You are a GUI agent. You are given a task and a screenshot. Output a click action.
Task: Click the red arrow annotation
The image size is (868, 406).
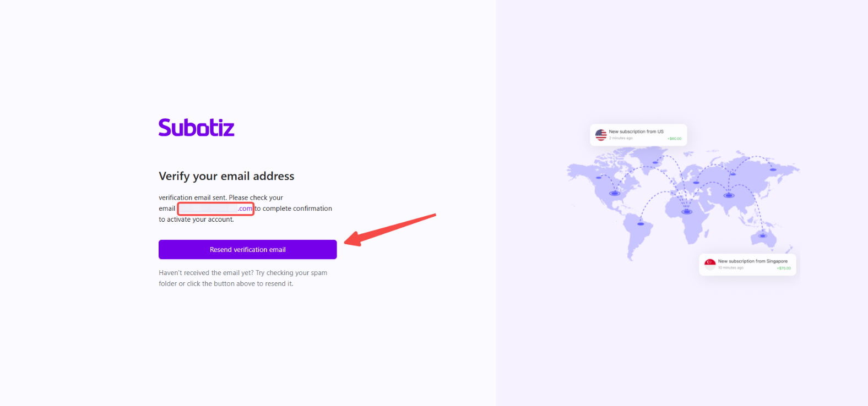[390, 228]
